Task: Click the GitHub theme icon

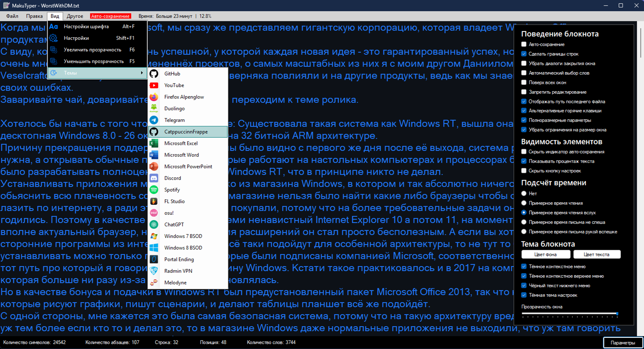Action: tap(154, 74)
